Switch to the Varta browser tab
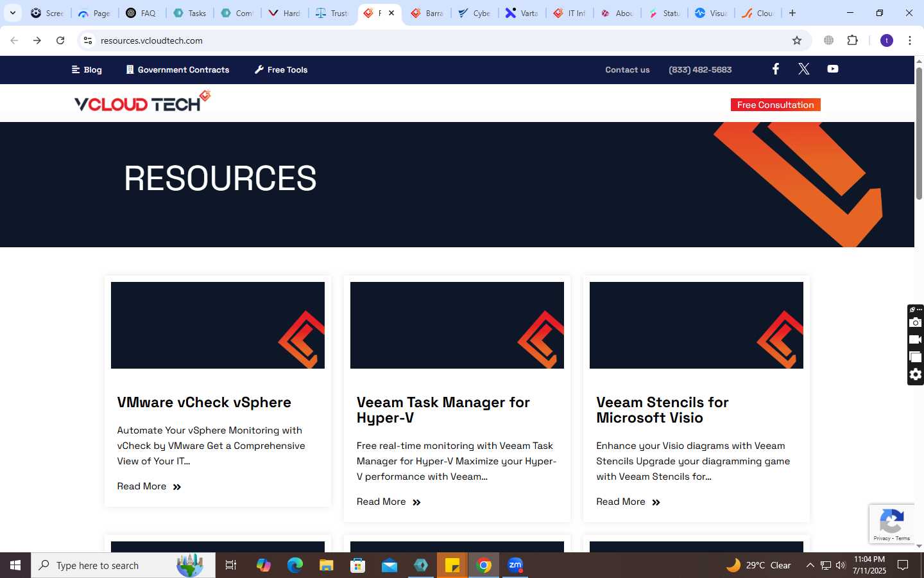The image size is (924, 578). click(522, 13)
